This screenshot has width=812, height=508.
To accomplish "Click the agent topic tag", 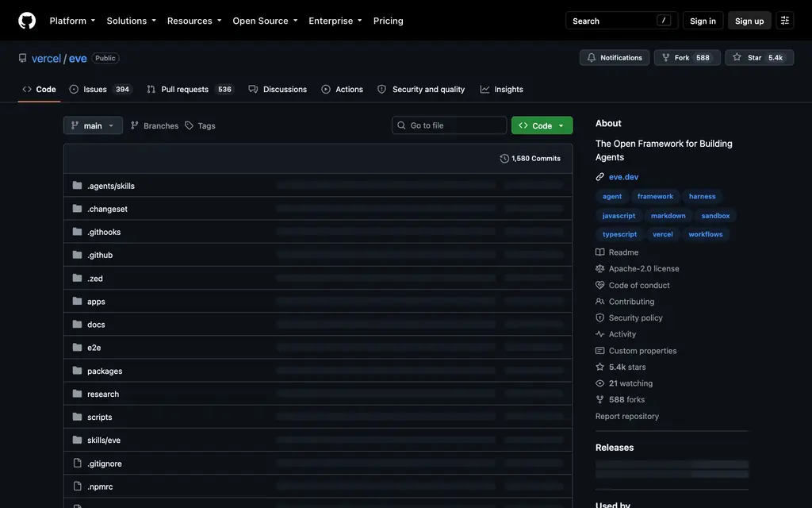I will pyautogui.click(x=612, y=197).
